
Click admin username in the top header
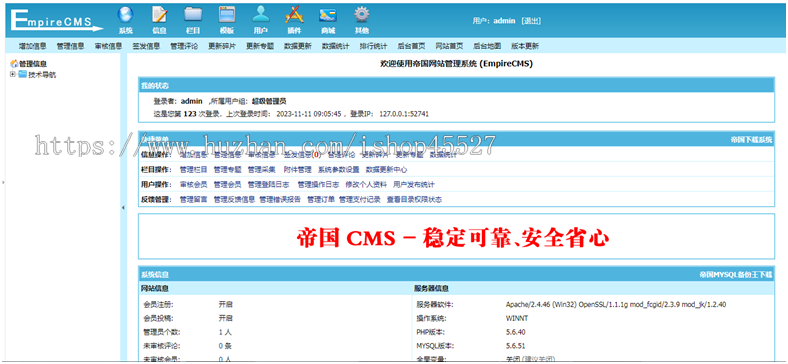(505, 21)
